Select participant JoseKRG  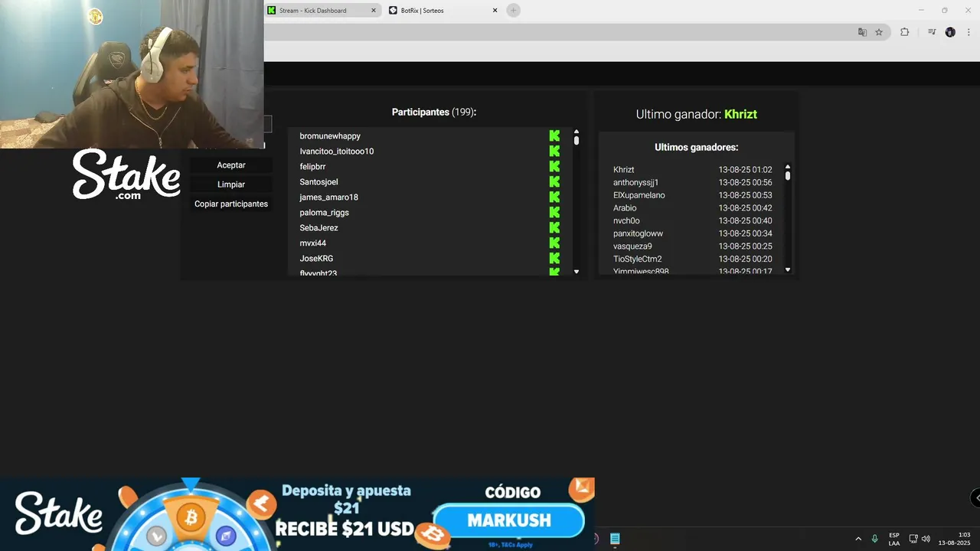tap(316, 259)
